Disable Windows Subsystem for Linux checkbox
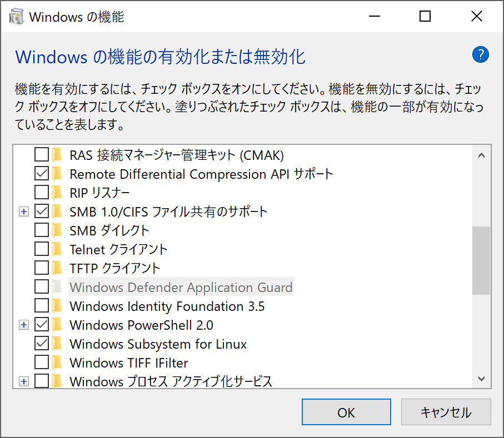Image resolution: width=504 pixels, height=438 pixels. (42, 344)
